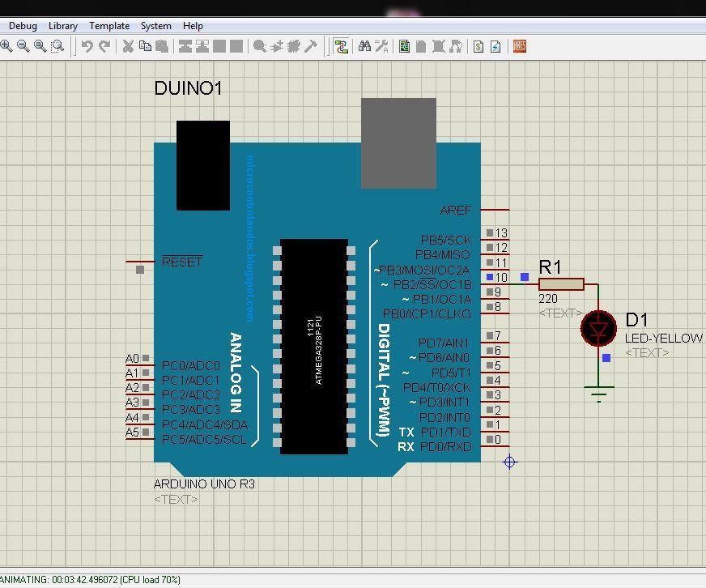Toggle the wire autorouter
Screen dimensions: 706x588
tap(341, 46)
